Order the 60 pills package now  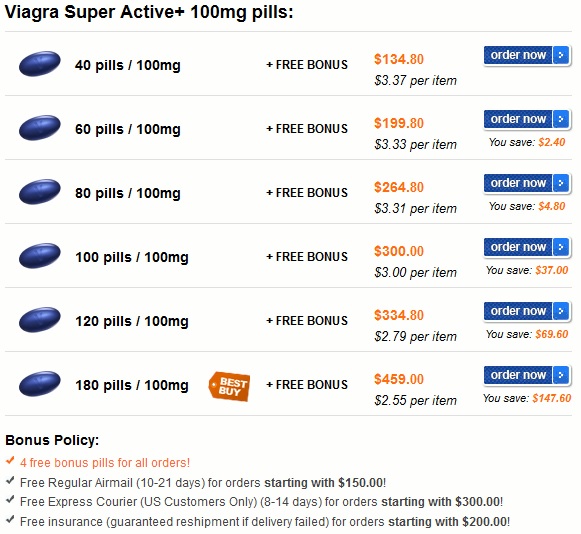[527, 119]
